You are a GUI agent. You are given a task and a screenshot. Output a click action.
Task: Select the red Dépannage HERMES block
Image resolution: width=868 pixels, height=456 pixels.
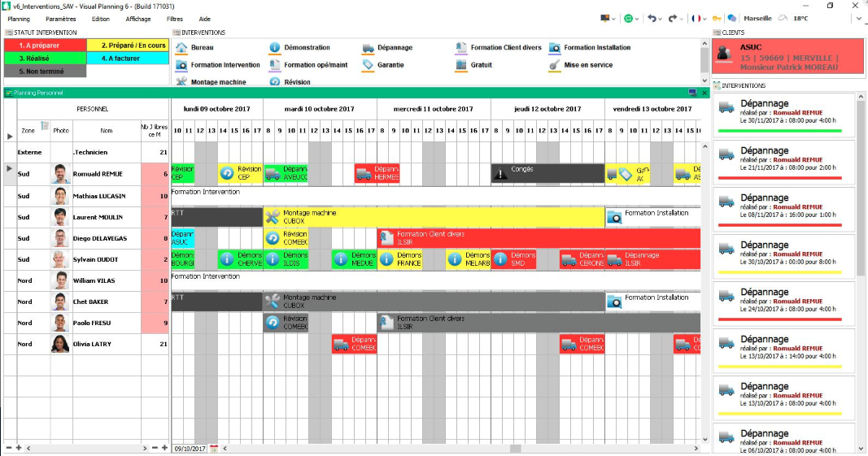[377, 173]
